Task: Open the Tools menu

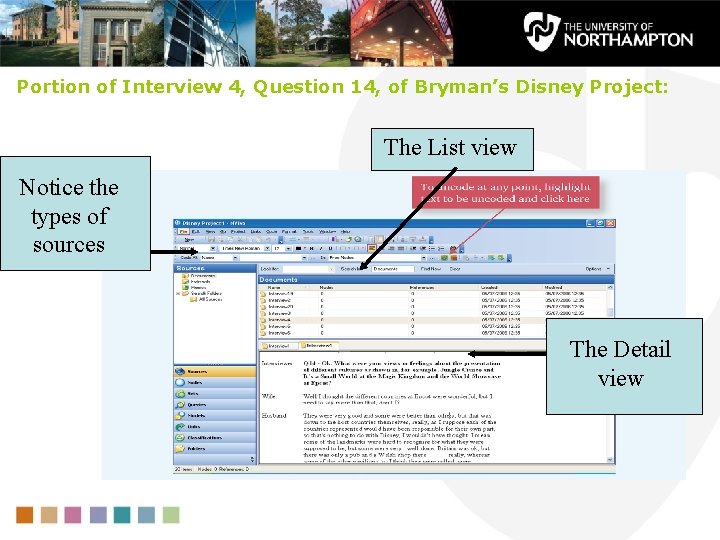Action: point(308,231)
